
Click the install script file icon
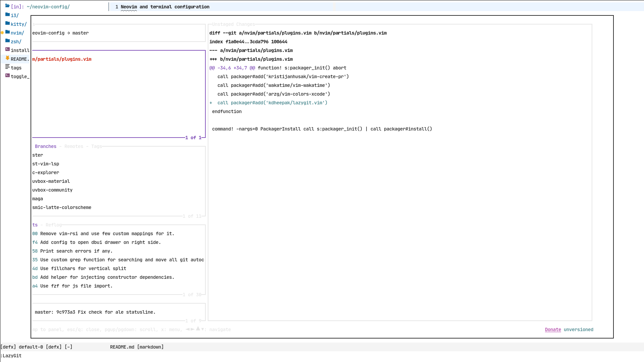click(7, 49)
